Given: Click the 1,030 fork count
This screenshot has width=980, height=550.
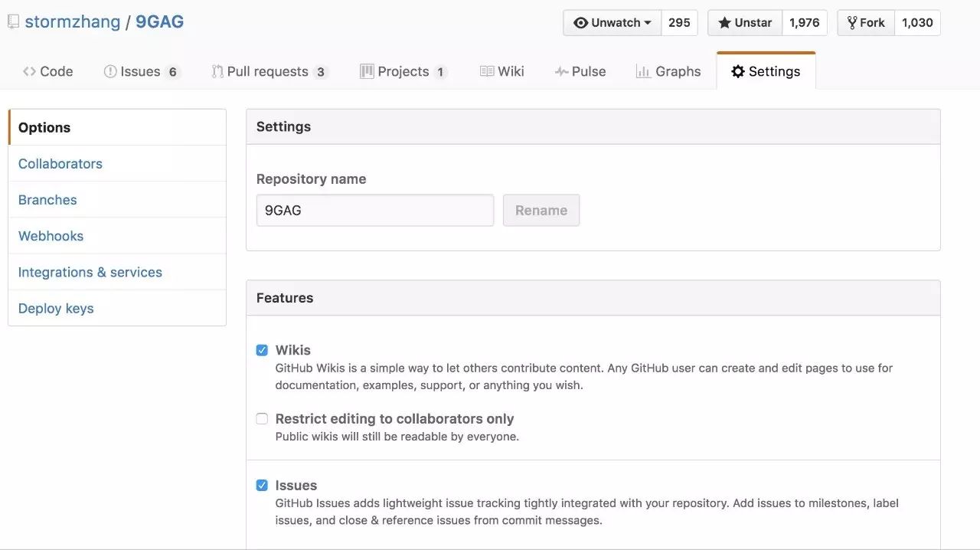Looking at the screenshot, I should [917, 23].
